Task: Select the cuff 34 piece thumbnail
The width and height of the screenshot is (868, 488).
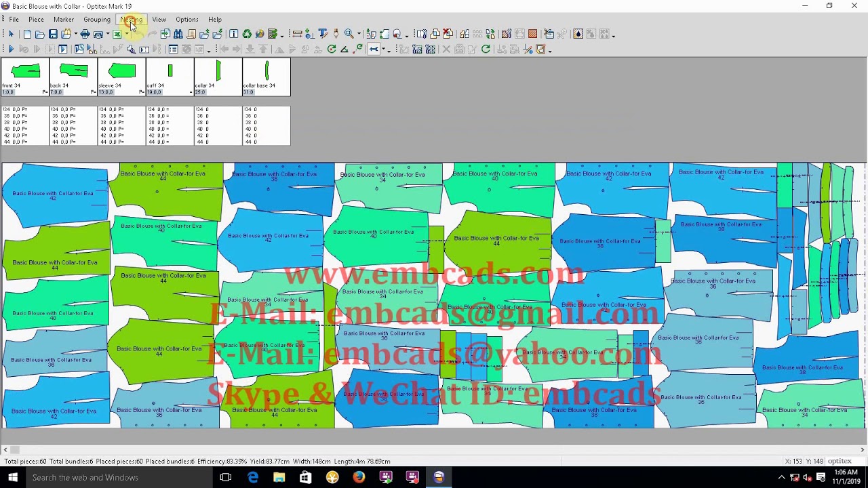Action: pyautogui.click(x=170, y=77)
